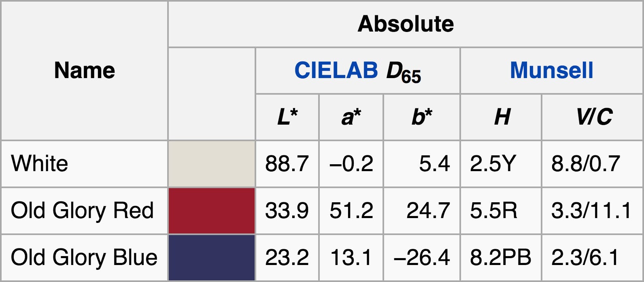The width and height of the screenshot is (644, 282).
Task: Click the L* column header
Action: click(287, 117)
